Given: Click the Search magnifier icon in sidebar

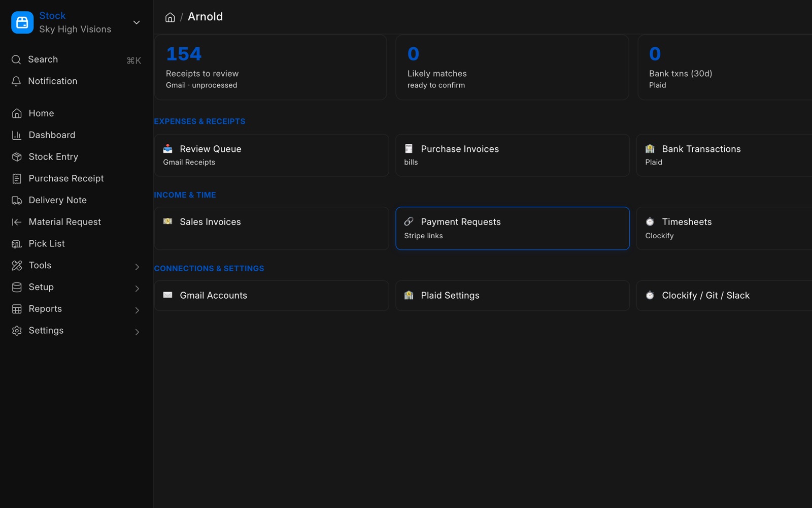Looking at the screenshot, I should 16,59.
